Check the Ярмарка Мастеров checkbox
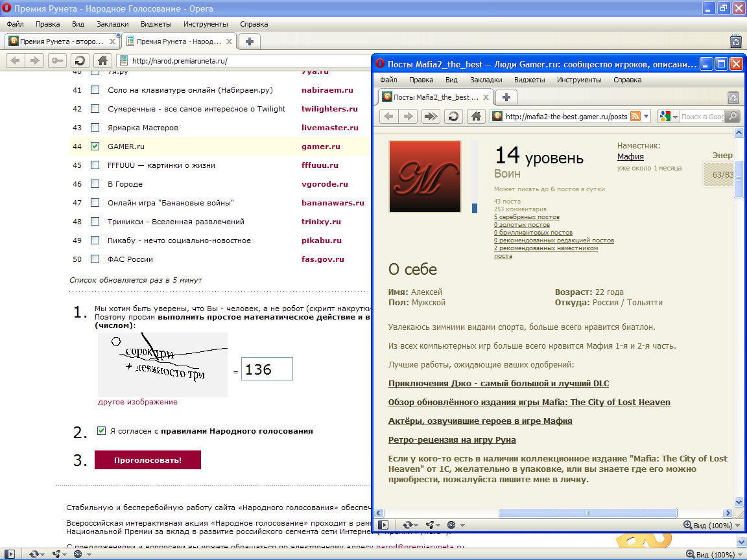Screen dimensions: 747x560 (95, 128)
